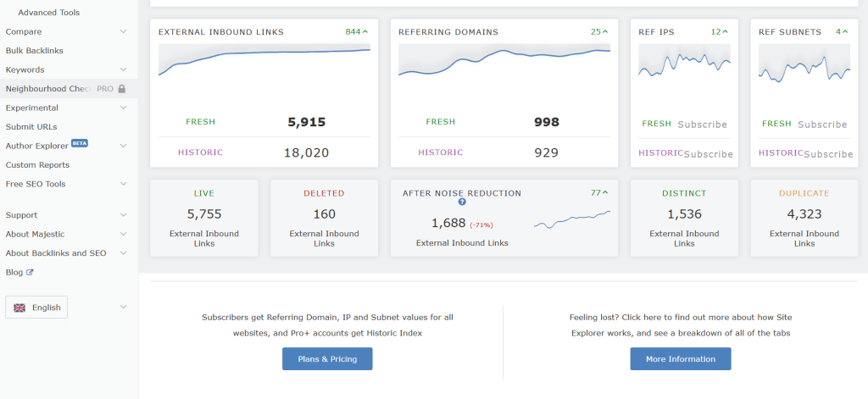Click the external link icon next to Blog
This screenshot has height=399, width=868.
31,273
